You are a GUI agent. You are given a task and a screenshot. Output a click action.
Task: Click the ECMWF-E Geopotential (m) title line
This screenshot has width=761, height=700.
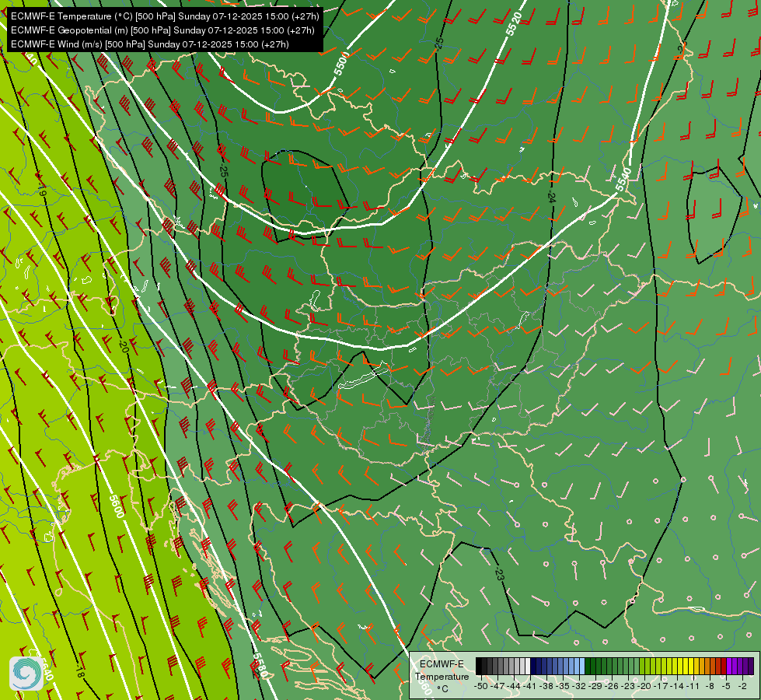(x=162, y=30)
